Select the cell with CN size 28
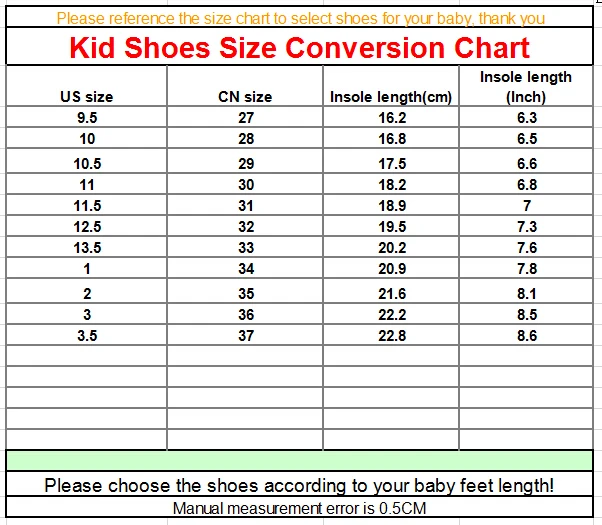Viewport: 602px width, 525px height. pos(245,138)
